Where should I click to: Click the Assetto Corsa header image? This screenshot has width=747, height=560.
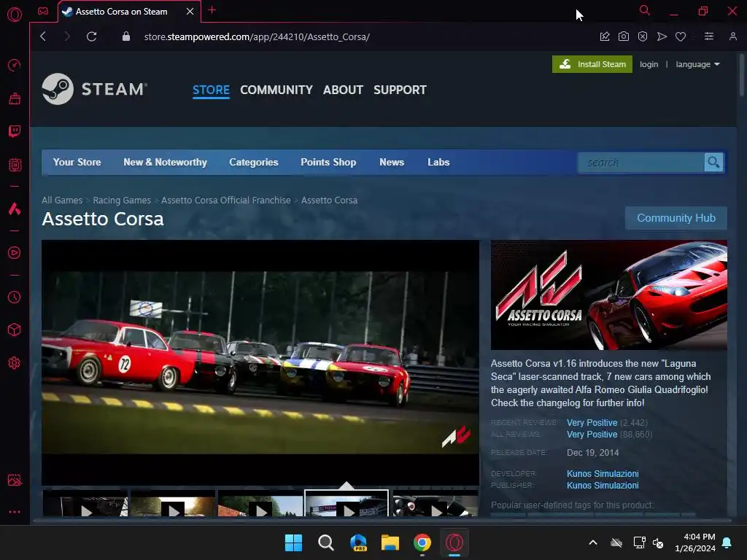click(x=609, y=295)
